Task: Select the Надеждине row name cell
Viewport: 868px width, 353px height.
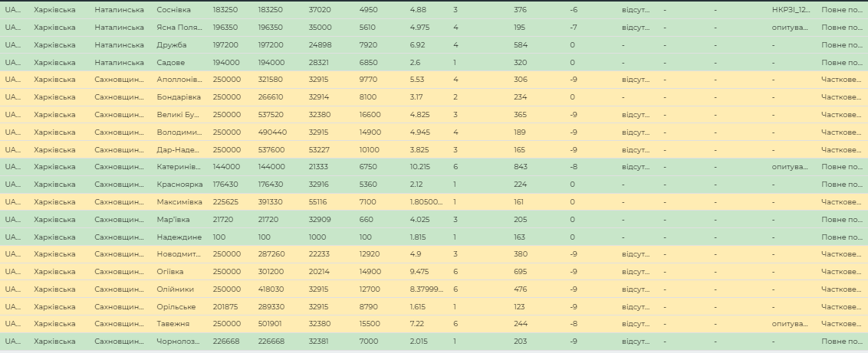Action: (x=179, y=237)
